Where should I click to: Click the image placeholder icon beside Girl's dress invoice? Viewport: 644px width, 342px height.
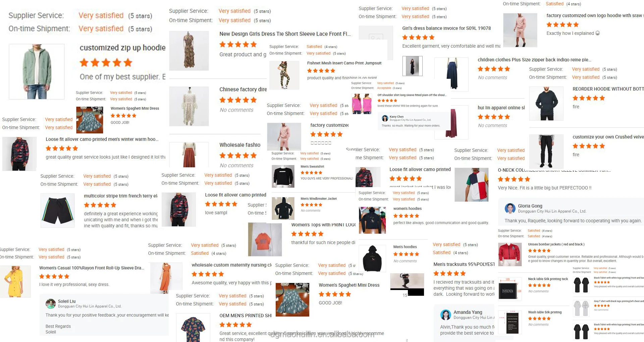tap(376, 38)
